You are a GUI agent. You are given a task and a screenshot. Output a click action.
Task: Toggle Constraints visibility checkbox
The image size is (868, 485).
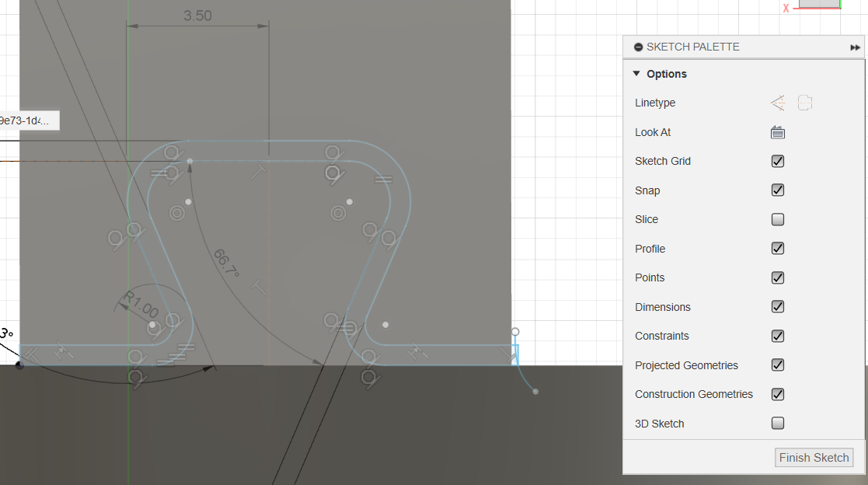click(x=778, y=336)
